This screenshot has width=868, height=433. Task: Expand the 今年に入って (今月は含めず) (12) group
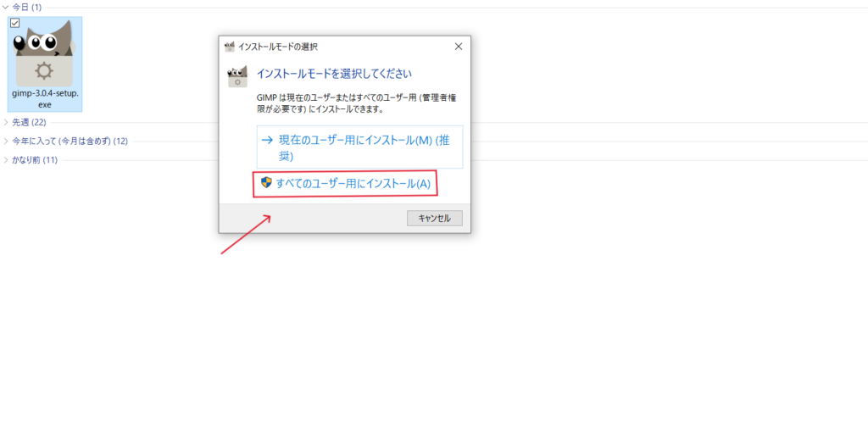click(6, 142)
